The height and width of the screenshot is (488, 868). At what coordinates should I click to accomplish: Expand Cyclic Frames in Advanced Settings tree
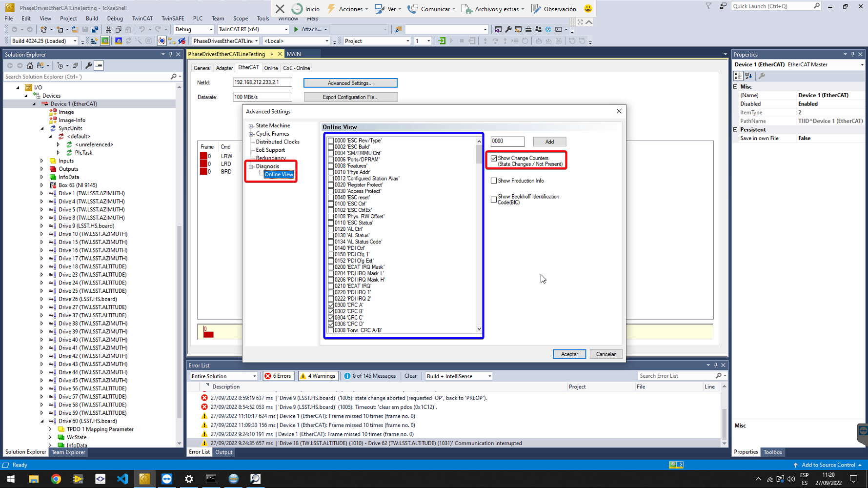point(251,134)
